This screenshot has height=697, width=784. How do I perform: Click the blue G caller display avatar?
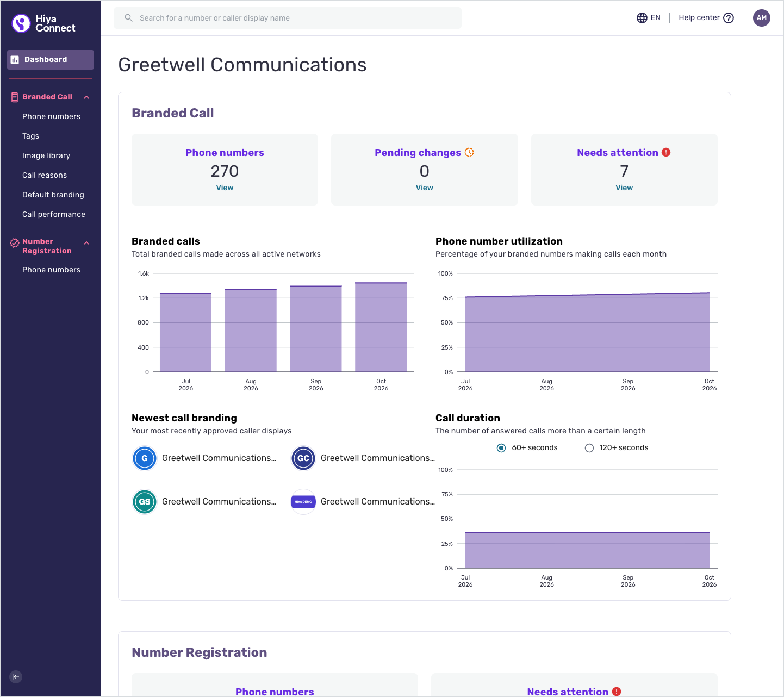pyautogui.click(x=145, y=458)
